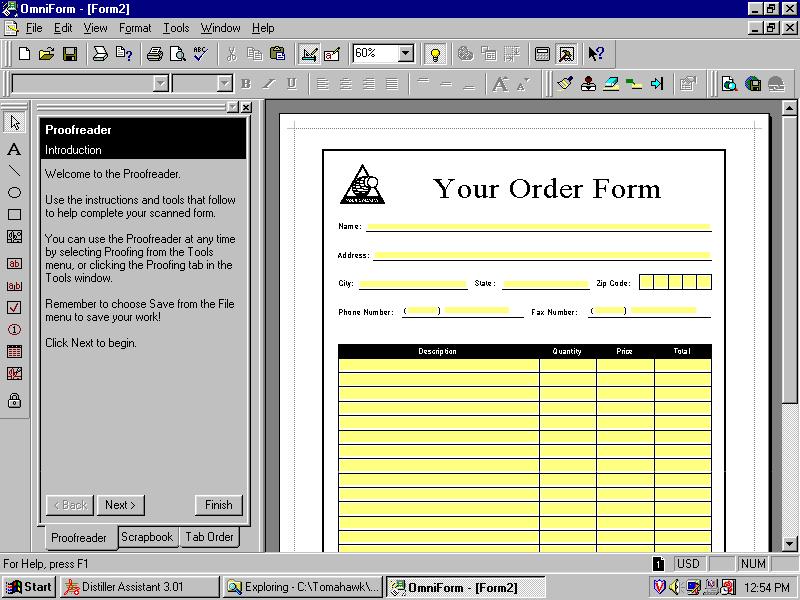Open the Format menu

[x=135, y=28]
